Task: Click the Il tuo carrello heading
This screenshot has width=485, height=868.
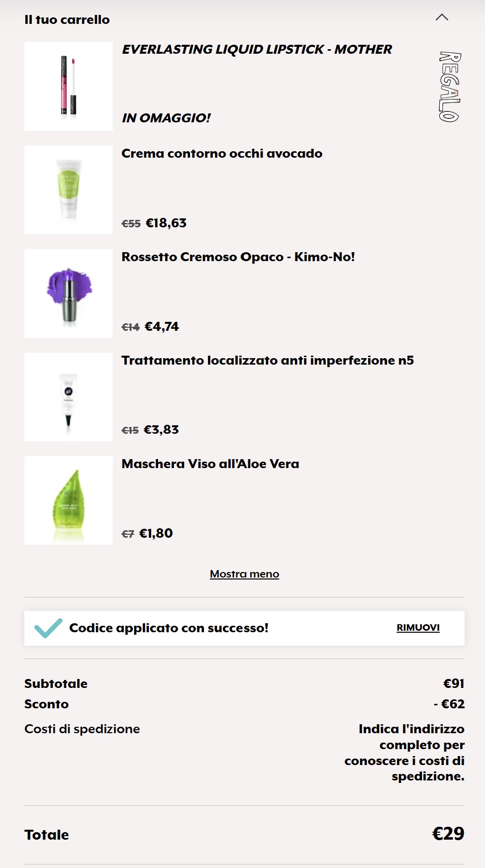Action: tap(67, 20)
